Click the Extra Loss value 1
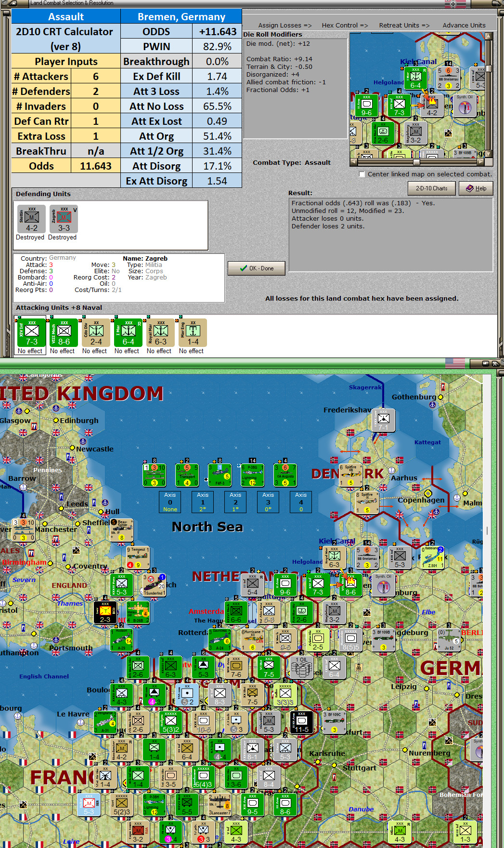This screenshot has height=848, width=504. (96, 136)
